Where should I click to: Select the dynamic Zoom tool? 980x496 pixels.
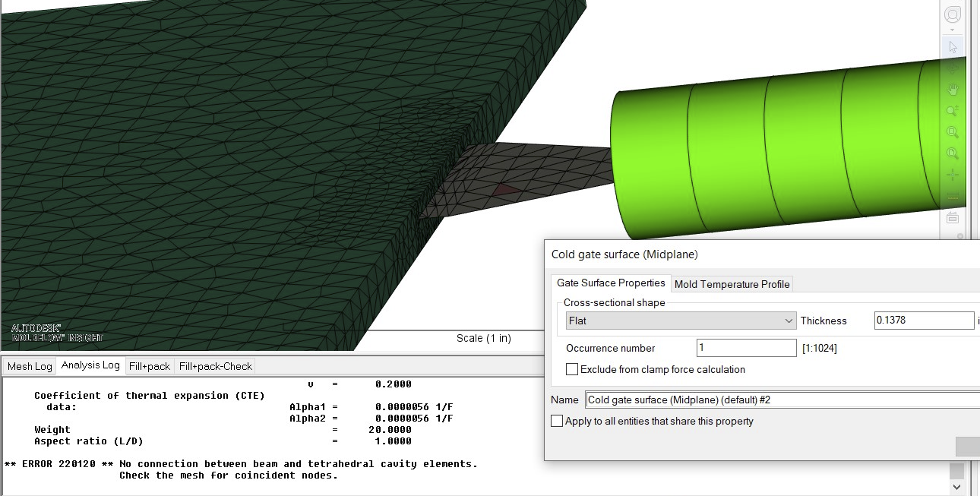click(952, 109)
